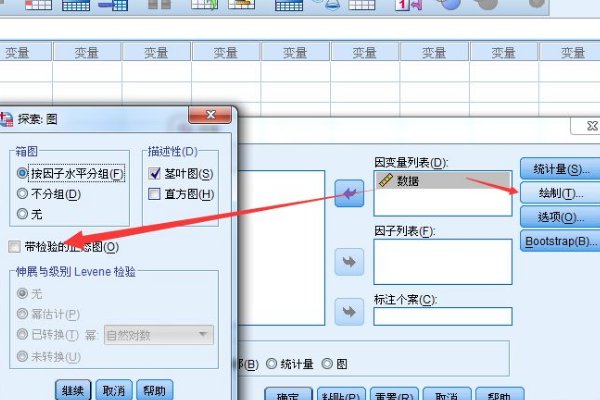
Task: Click 粘贴(P) button in Explore dialog
Action: tap(341, 394)
